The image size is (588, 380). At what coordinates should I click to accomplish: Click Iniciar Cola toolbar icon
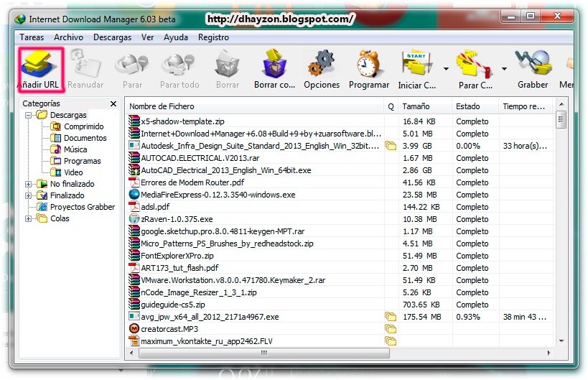(x=417, y=70)
